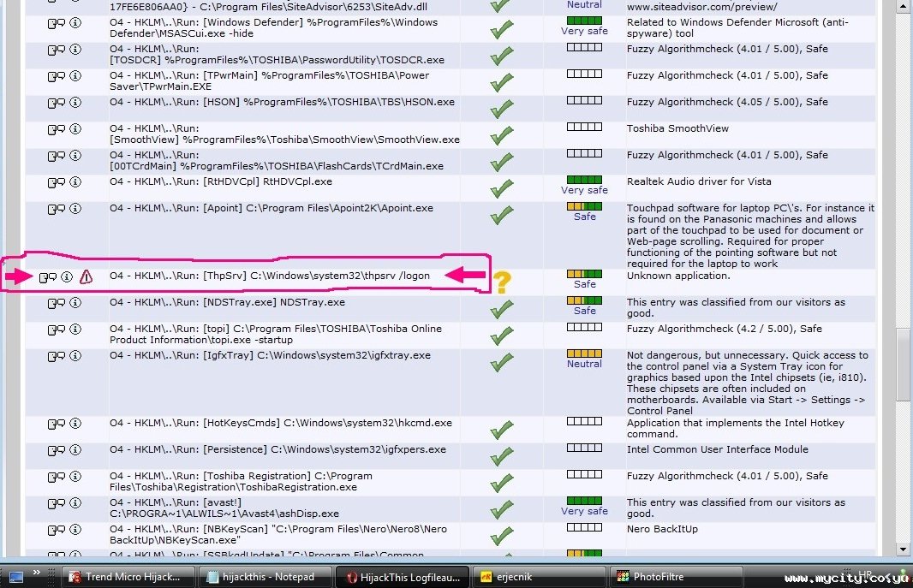Open the comment icon for the SmoothView entry
913x588 pixels.
tap(56, 130)
